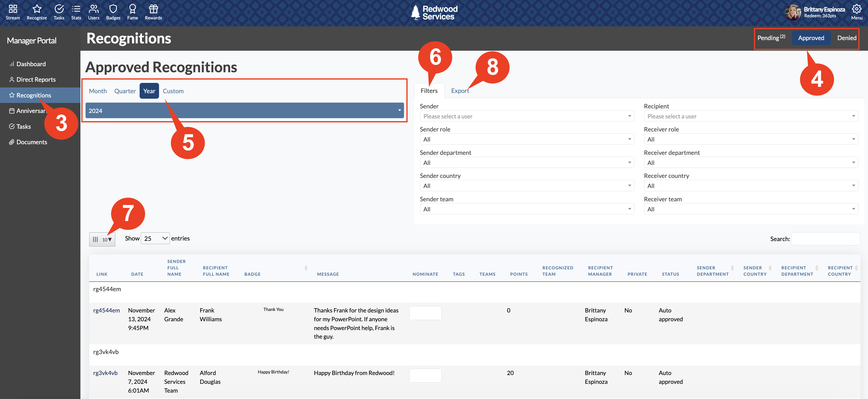Open the Show entries count dropdown
The width and height of the screenshot is (868, 399).
pyautogui.click(x=155, y=238)
